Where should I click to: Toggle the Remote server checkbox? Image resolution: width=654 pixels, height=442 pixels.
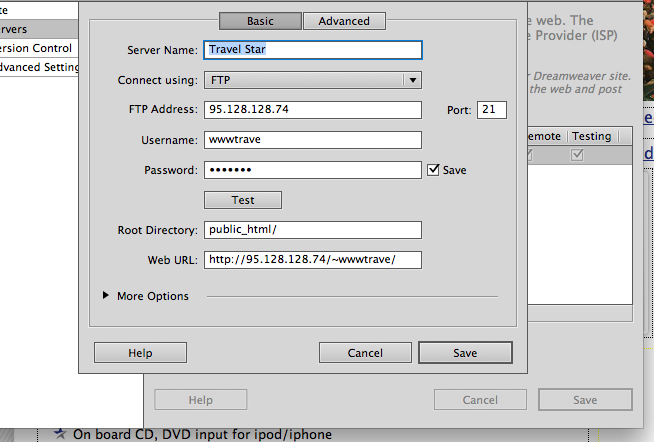coord(530,155)
